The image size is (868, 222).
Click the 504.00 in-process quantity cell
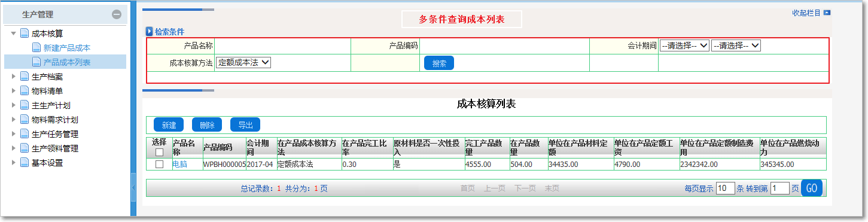[528, 164]
